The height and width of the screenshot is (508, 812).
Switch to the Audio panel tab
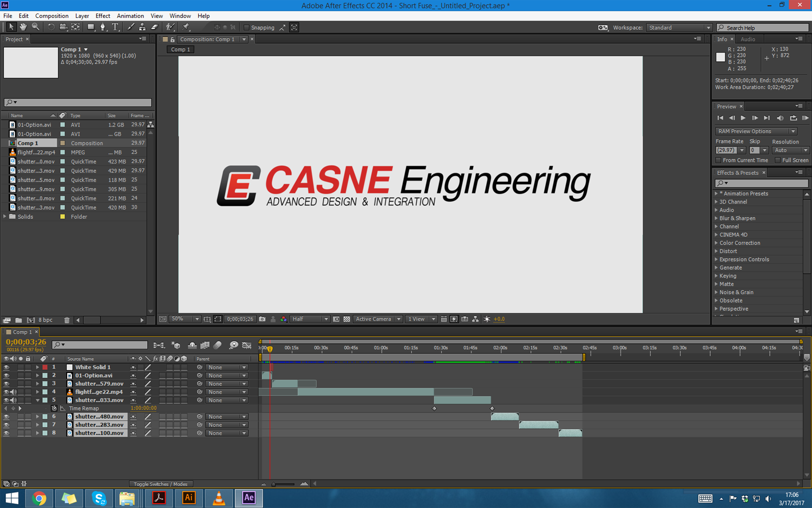748,39
